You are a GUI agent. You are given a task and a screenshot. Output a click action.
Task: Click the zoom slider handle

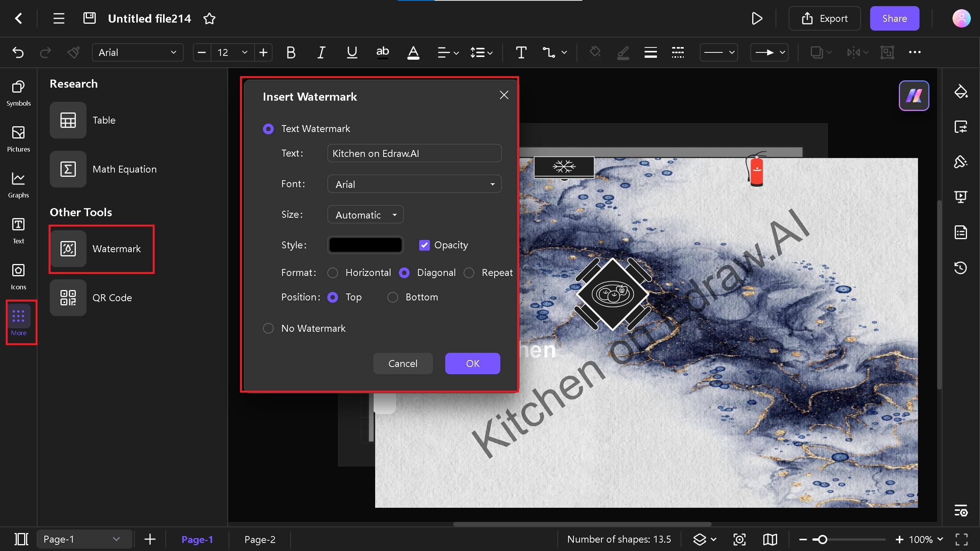(x=822, y=540)
